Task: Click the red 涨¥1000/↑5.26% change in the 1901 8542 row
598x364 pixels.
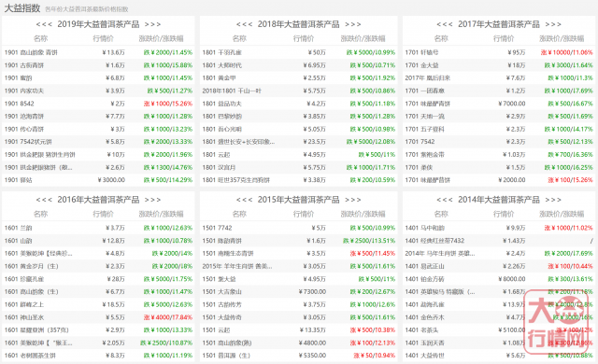Action: pyautogui.click(x=168, y=104)
